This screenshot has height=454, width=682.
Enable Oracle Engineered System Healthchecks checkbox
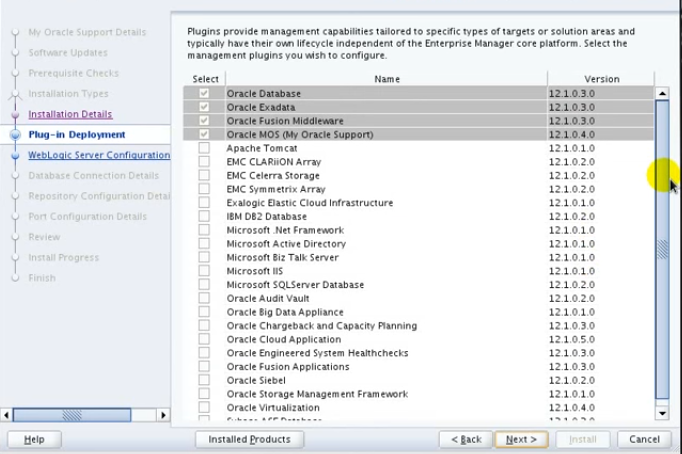point(204,353)
